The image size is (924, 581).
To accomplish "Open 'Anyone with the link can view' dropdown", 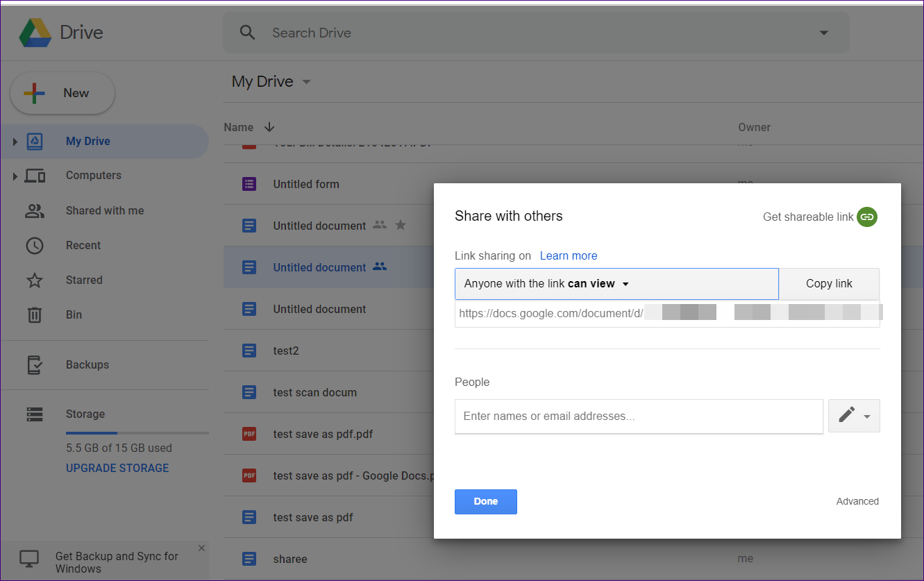I will pyautogui.click(x=616, y=284).
